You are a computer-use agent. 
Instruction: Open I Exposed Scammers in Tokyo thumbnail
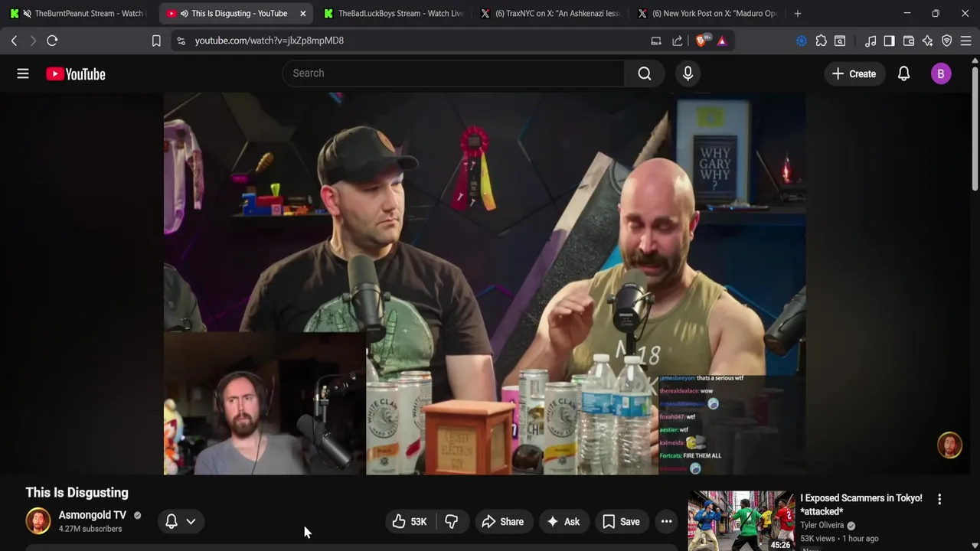coord(741,520)
